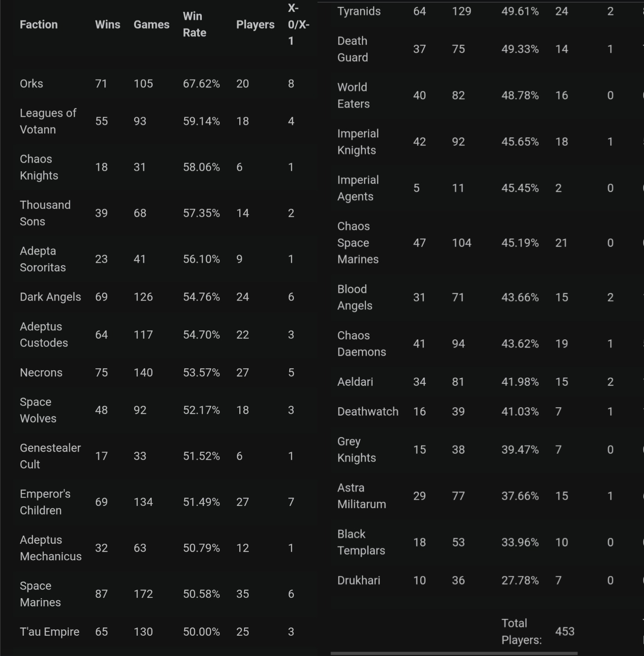
Task: Click the Games column header
Action: point(151,25)
